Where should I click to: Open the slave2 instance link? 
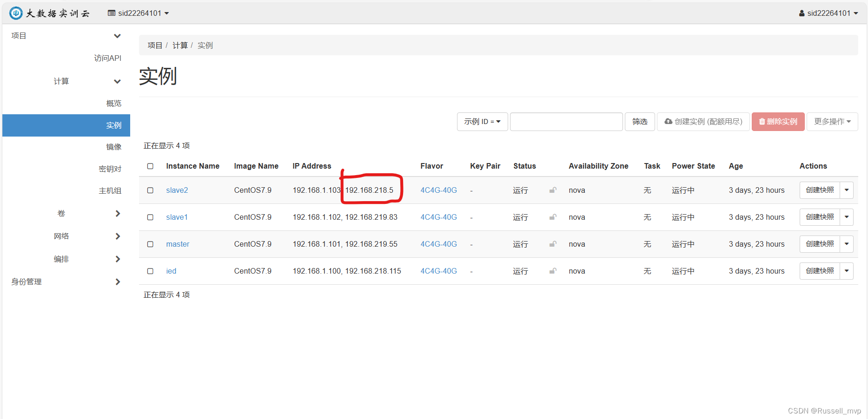click(177, 190)
